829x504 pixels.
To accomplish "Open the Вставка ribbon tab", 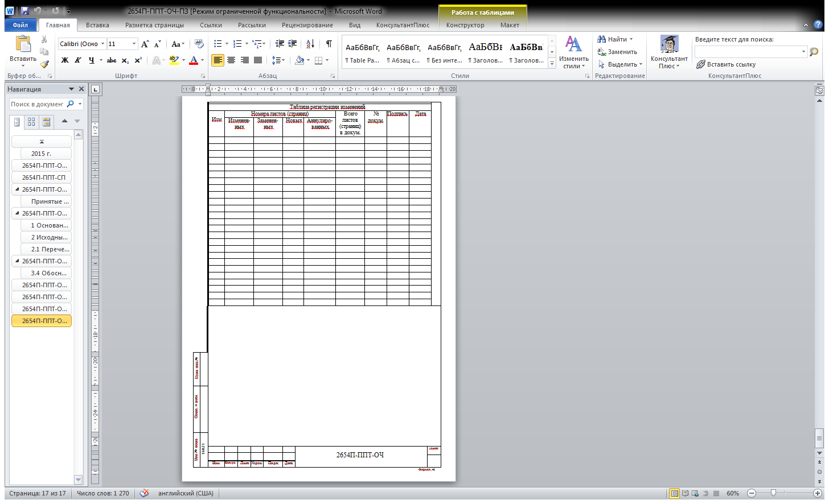I will [x=97, y=25].
